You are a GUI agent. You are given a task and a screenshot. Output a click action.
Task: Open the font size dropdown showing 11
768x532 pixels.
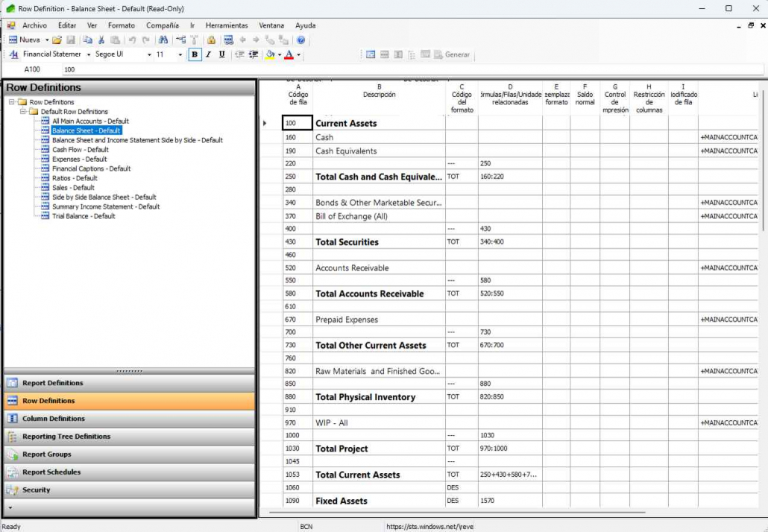coord(178,54)
